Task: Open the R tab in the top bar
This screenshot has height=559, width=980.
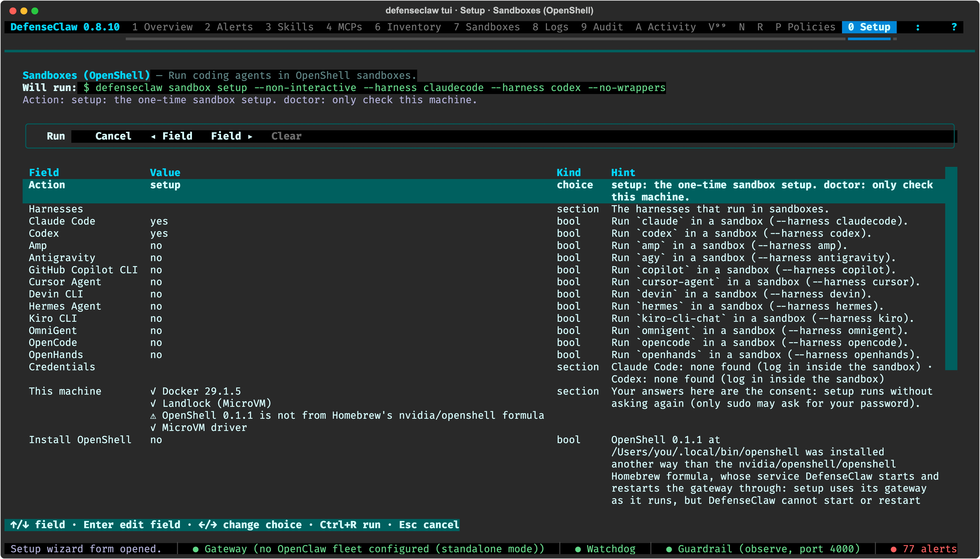Action: [760, 27]
